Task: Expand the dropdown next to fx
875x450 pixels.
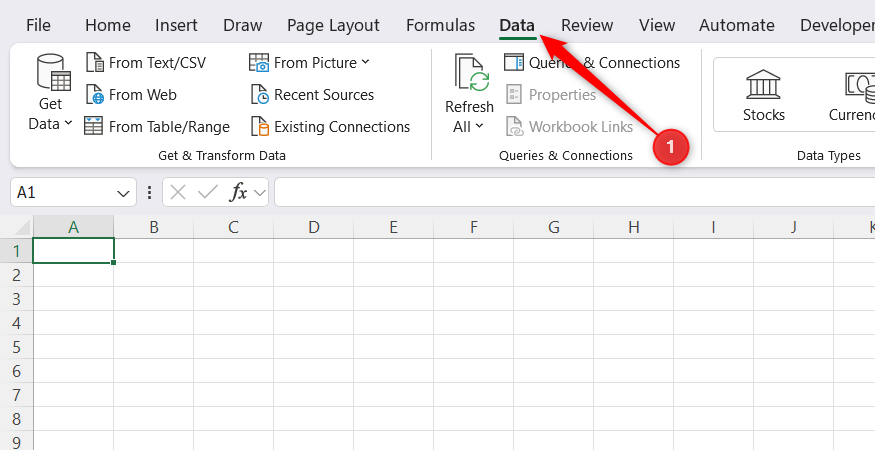Action: [x=259, y=193]
